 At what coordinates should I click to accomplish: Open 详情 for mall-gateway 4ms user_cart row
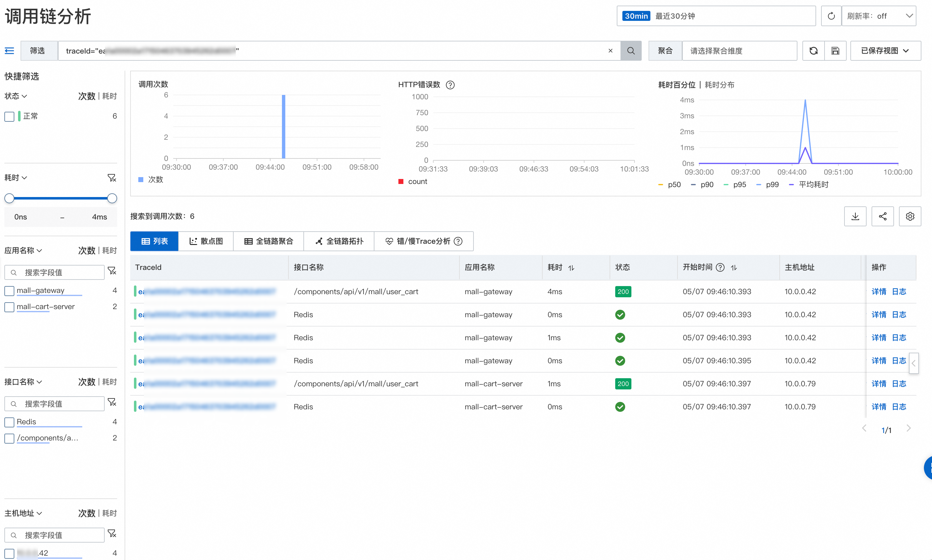(x=879, y=292)
